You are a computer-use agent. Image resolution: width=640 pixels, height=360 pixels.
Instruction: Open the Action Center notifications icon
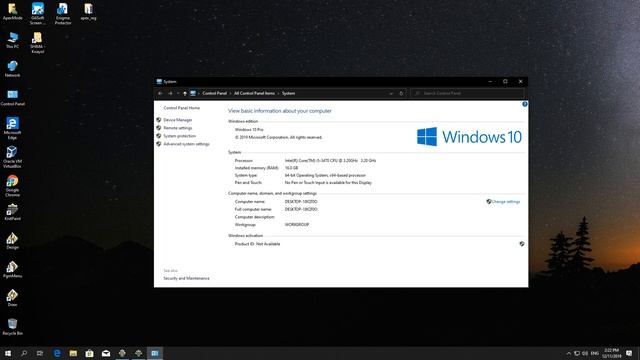pos(629,353)
